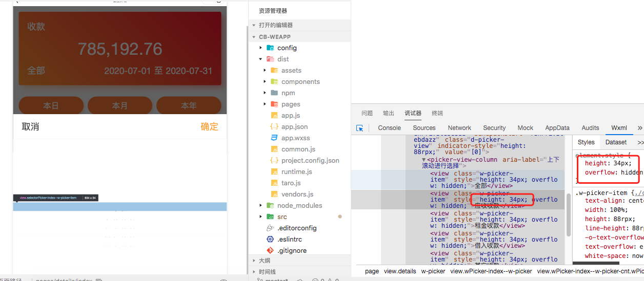
Task: Select the 租金收款 w-picker-item node
Action: point(494,220)
